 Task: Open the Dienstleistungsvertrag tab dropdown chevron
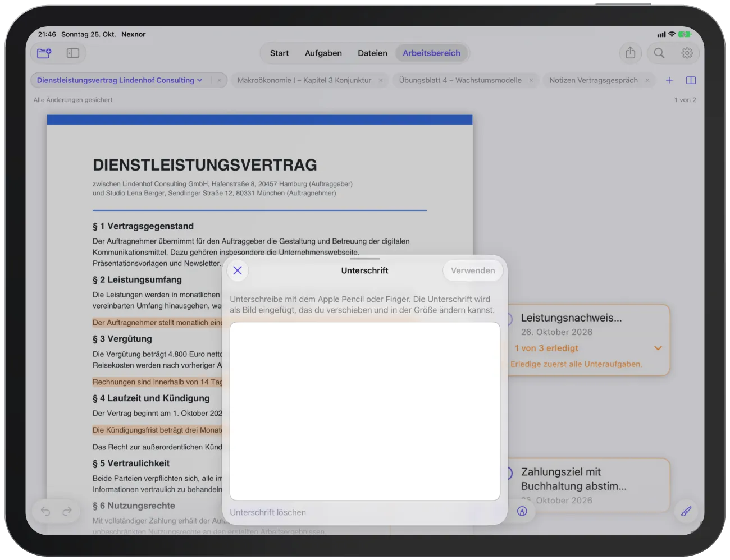pos(199,80)
